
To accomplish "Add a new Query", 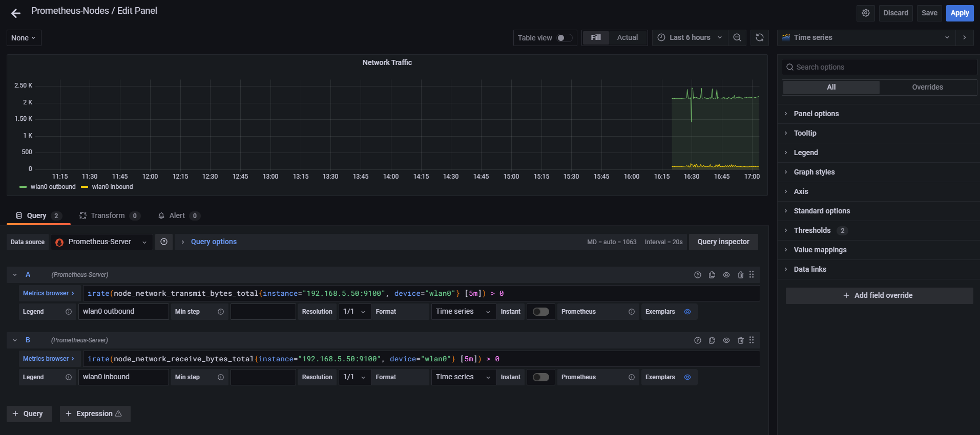I will (29, 414).
